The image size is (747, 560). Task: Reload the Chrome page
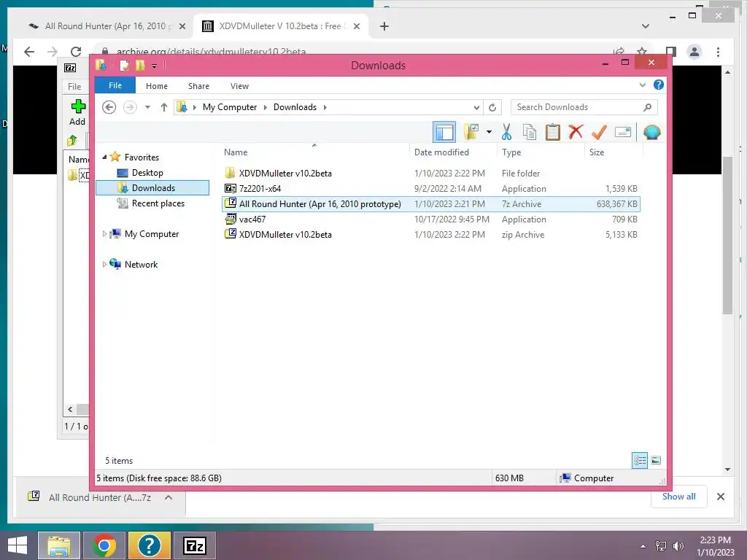76,52
